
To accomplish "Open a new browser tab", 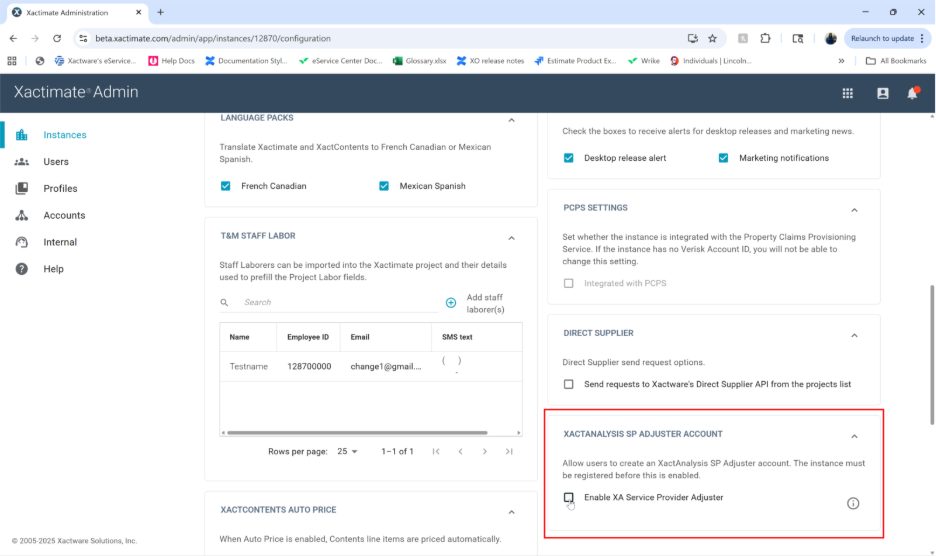I will point(160,12).
